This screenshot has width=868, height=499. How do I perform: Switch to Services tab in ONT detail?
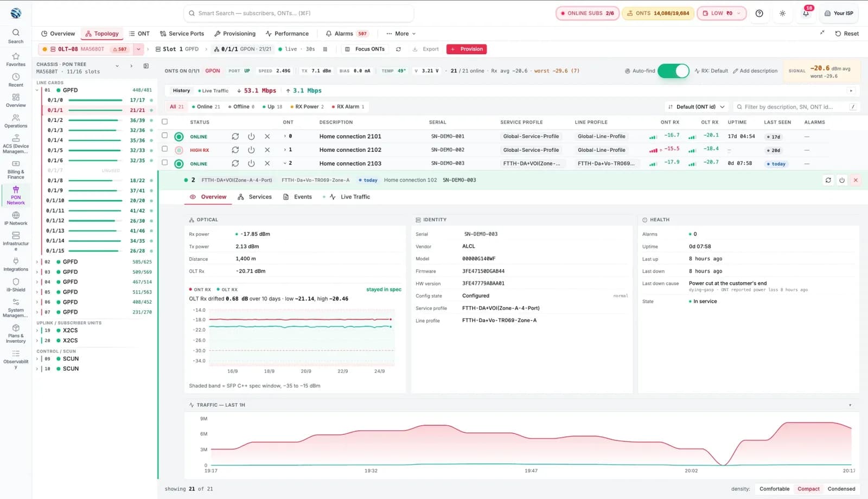tap(255, 197)
